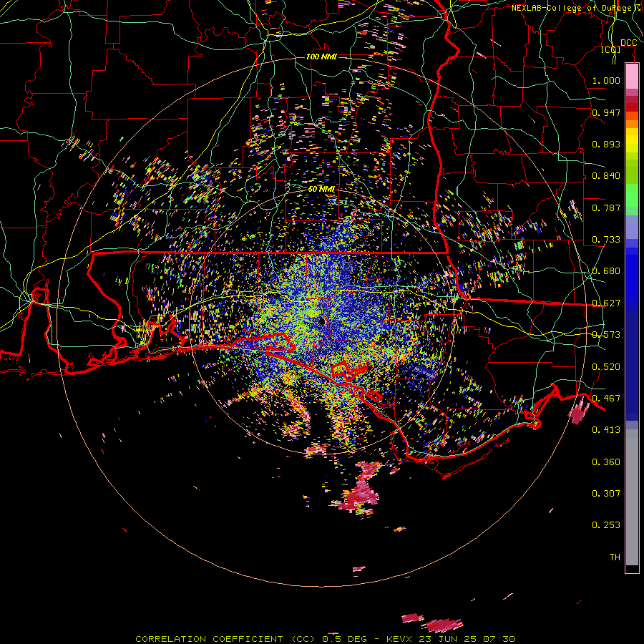Click the 50 NMI range ring label
The height and width of the screenshot is (644, 644).
coord(321,189)
